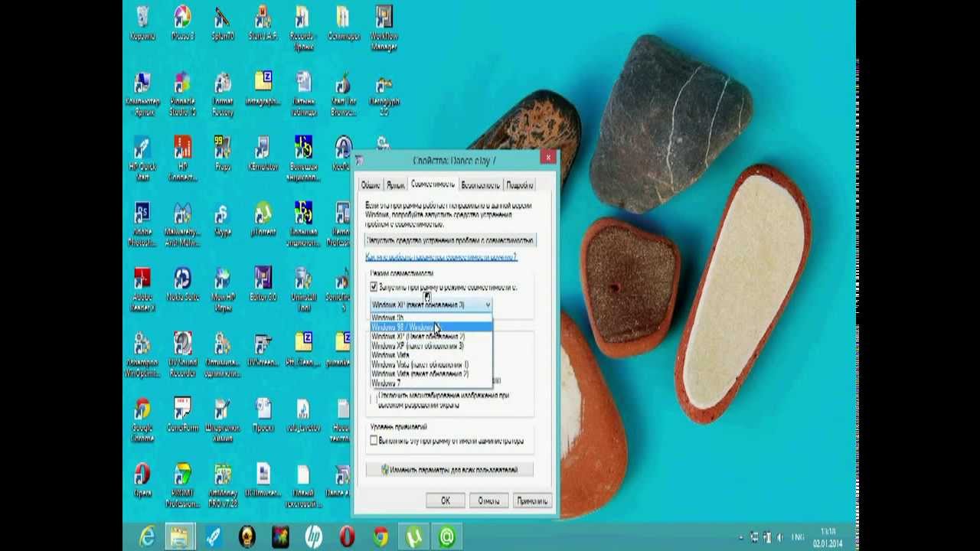Click the Отмена button
Viewport: 980px width, 551px height.
click(x=488, y=500)
